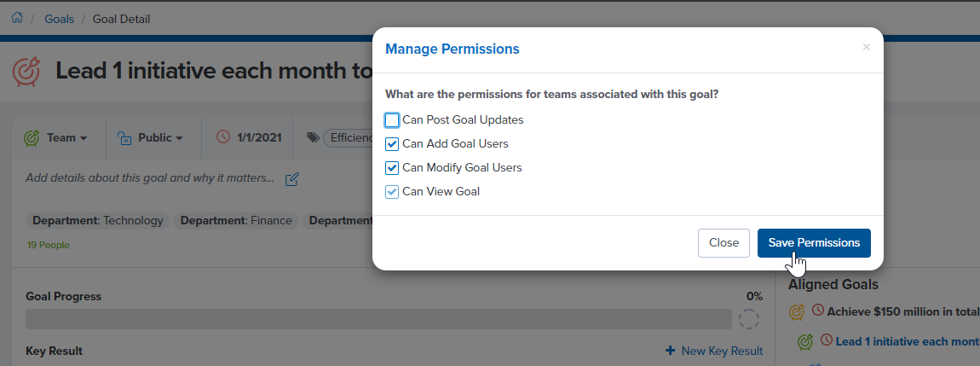Click the tags icon beside Efficiency

[313, 137]
